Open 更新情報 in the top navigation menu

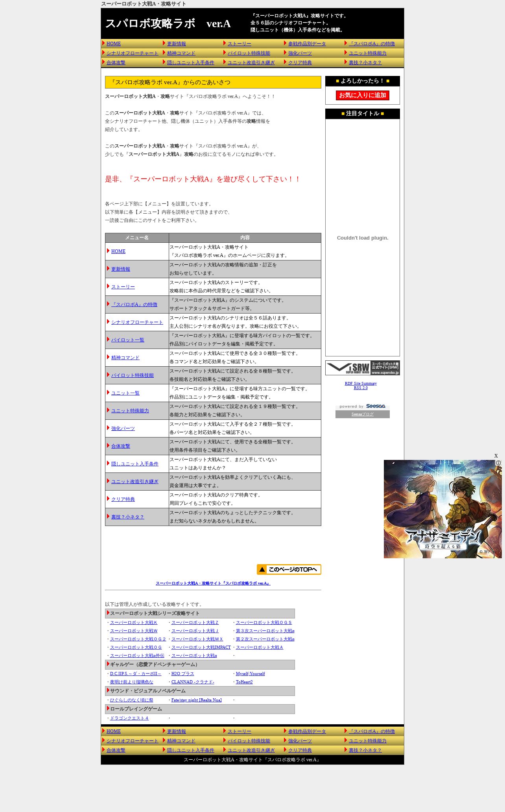click(x=177, y=44)
